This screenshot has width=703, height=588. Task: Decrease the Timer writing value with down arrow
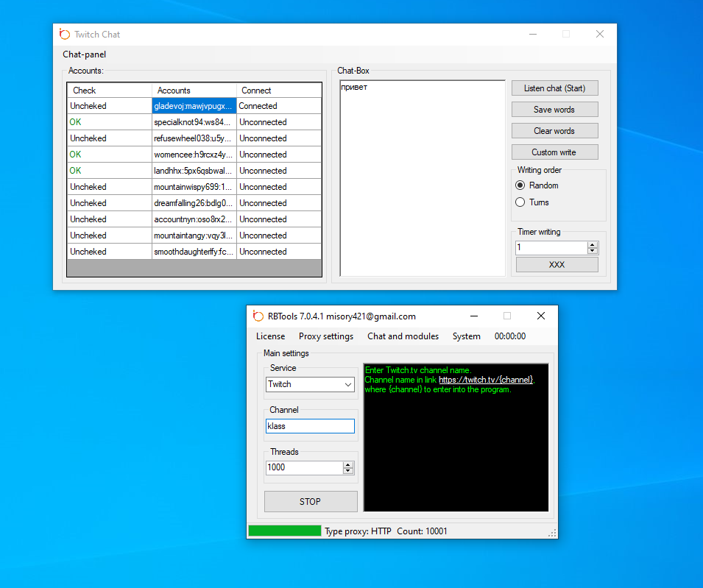593,251
